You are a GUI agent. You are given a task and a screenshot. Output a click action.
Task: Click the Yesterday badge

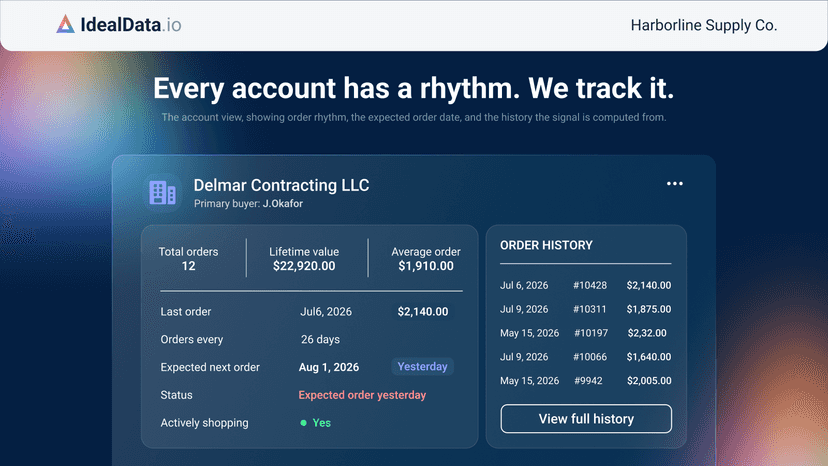click(422, 367)
